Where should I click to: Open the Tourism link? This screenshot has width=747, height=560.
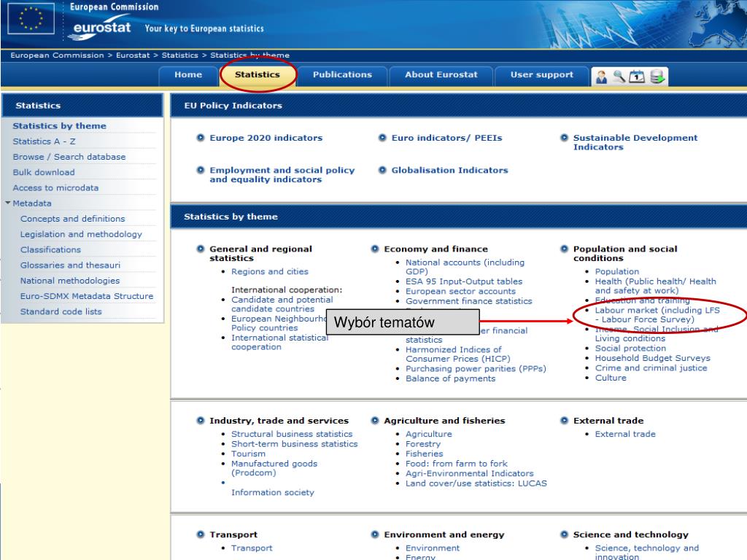click(x=248, y=454)
